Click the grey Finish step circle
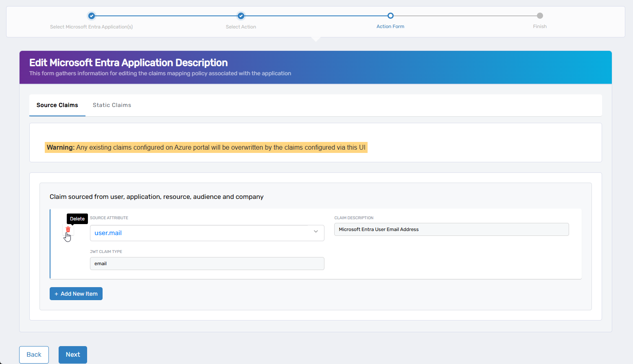This screenshot has height=364, width=633. pos(540,16)
